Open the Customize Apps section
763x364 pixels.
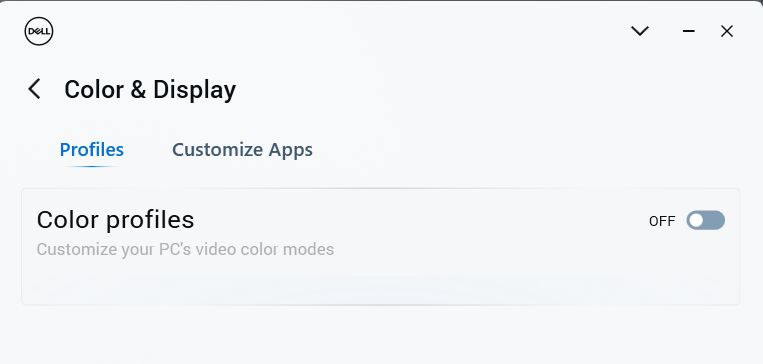(x=242, y=149)
